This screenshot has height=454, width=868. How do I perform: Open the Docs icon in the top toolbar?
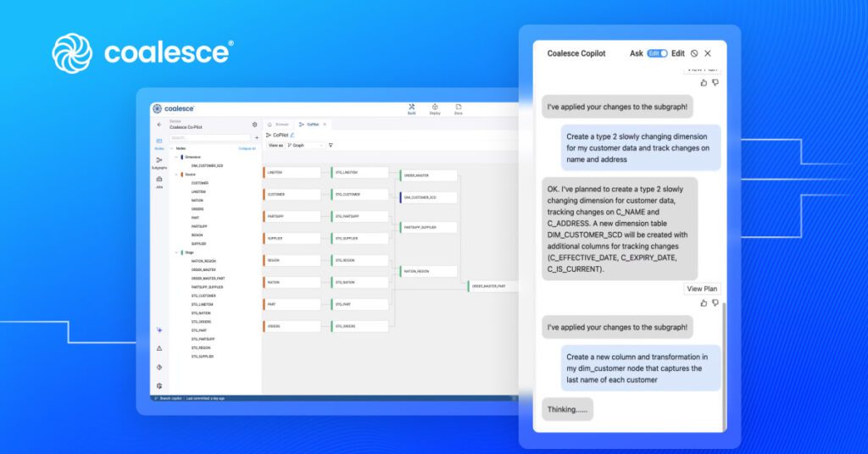pos(458,108)
